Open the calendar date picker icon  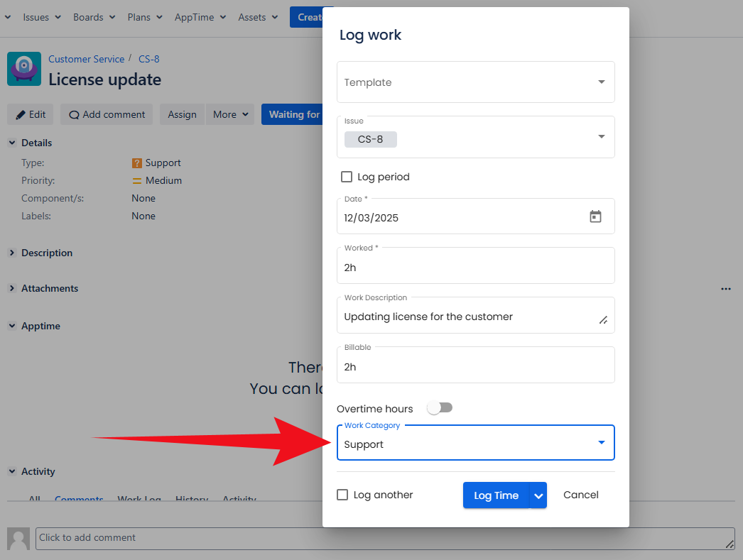coord(595,217)
